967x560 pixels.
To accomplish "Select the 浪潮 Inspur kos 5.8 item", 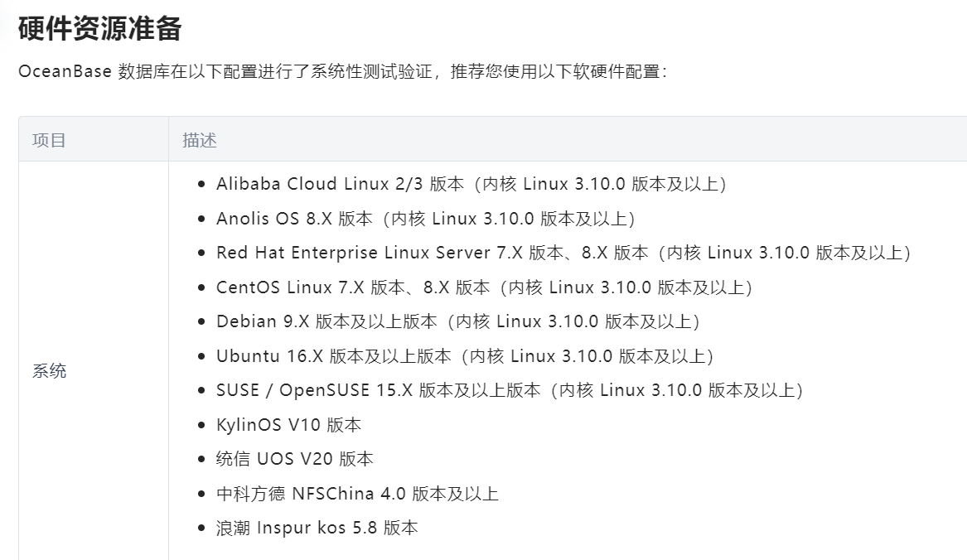I will [317, 528].
